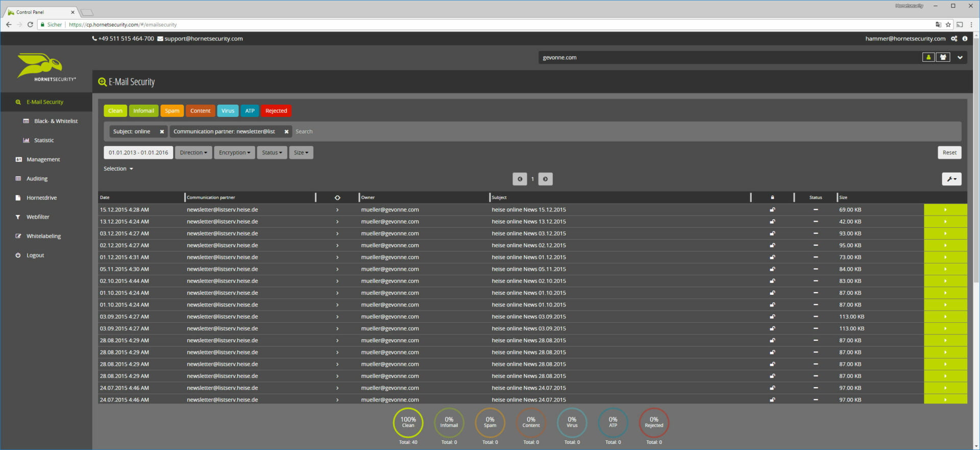
Task: Remove the 'Subject: online' filter tag
Action: [x=162, y=132]
